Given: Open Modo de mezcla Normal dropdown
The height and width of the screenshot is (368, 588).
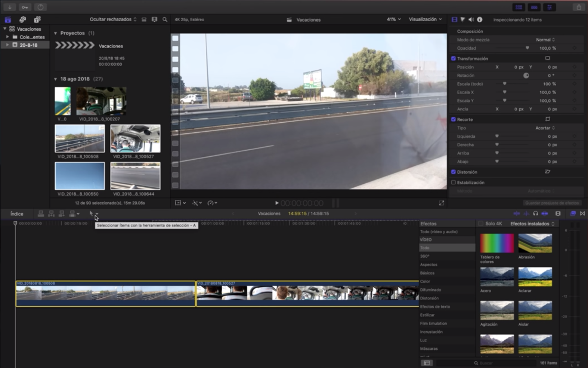Looking at the screenshot, I should pos(545,40).
